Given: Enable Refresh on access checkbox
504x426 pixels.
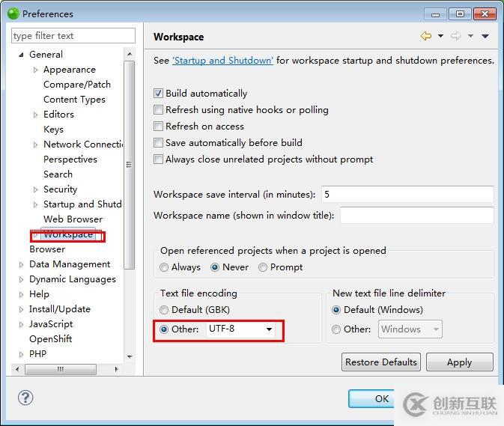Looking at the screenshot, I should pyautogui.click(x=158, y=127).
